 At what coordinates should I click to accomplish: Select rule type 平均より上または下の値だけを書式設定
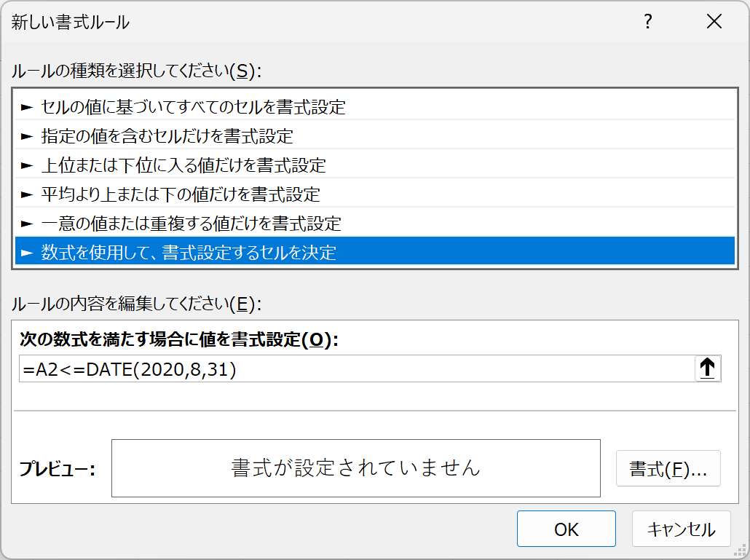(x=375, y=194)
